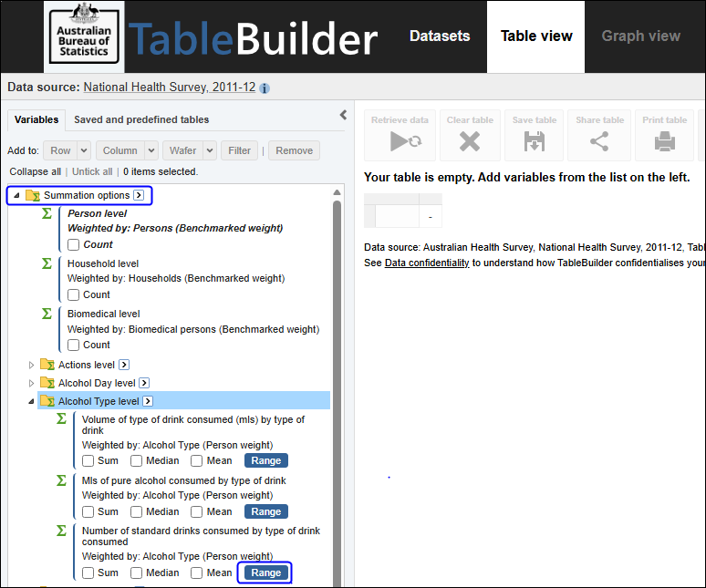
Task: Check Median for Number of standard drinks
Action: point(136,573)
